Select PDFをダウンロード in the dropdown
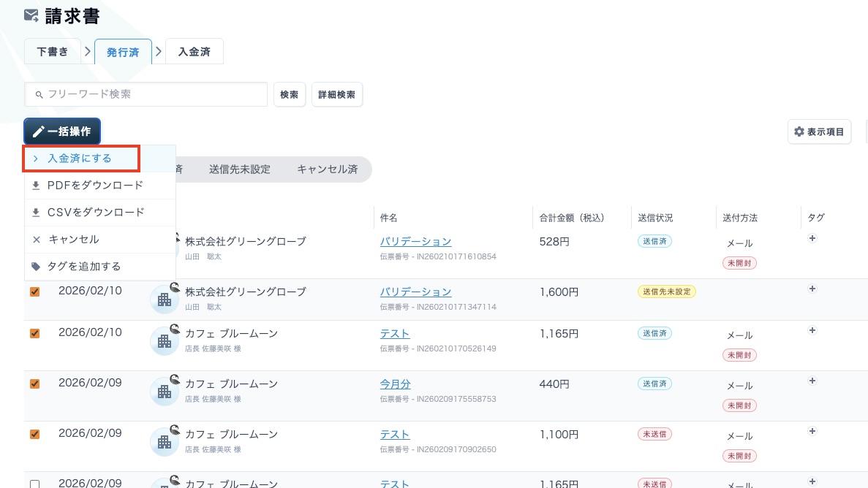This screenshot has width=868, height=488. 95,186
